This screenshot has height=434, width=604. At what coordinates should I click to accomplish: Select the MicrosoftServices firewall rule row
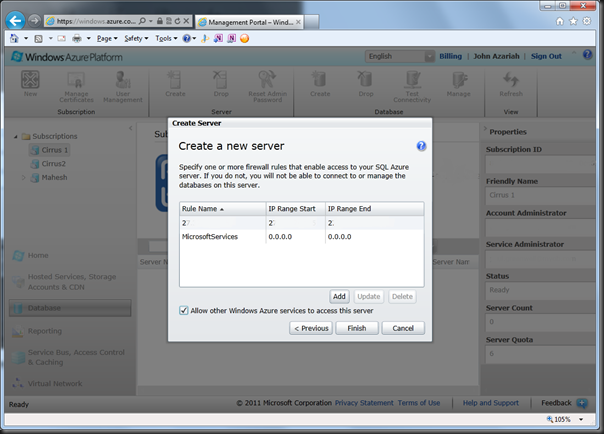[x=302, y=236]
